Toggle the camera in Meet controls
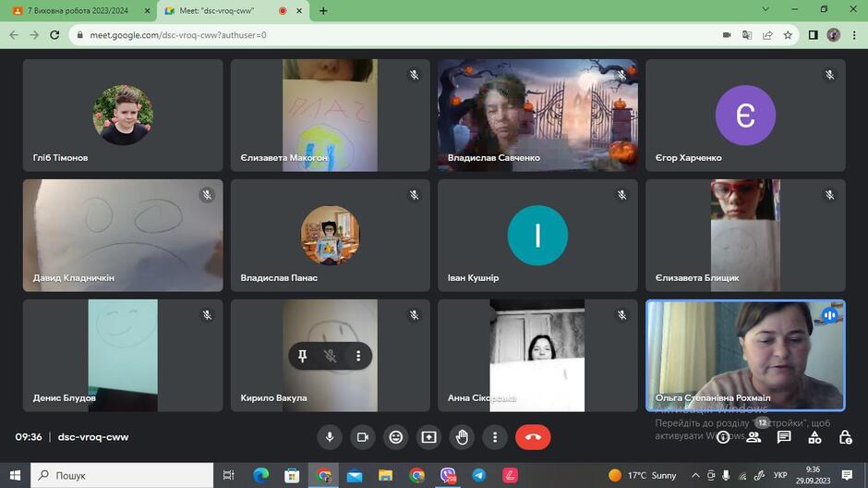Screen dimensions: 868x488 pyautogui.click(x=363, y=437)
